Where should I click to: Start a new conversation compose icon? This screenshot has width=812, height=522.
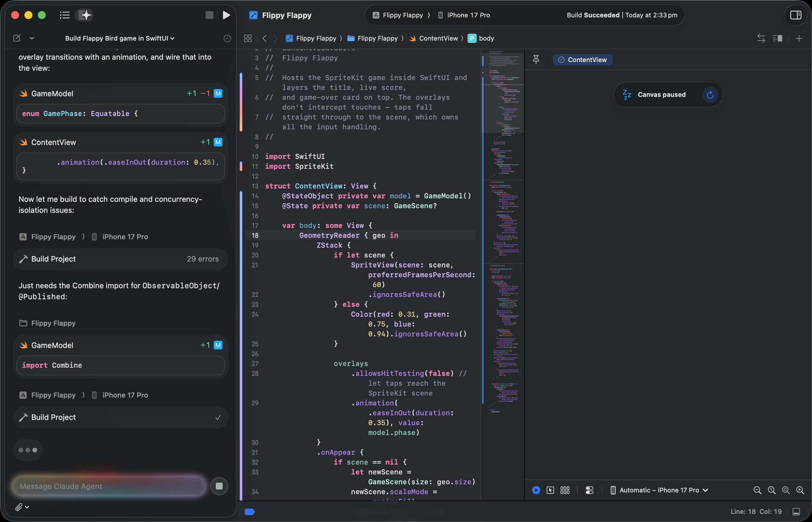pyautogui.click(x=17, y=38)
